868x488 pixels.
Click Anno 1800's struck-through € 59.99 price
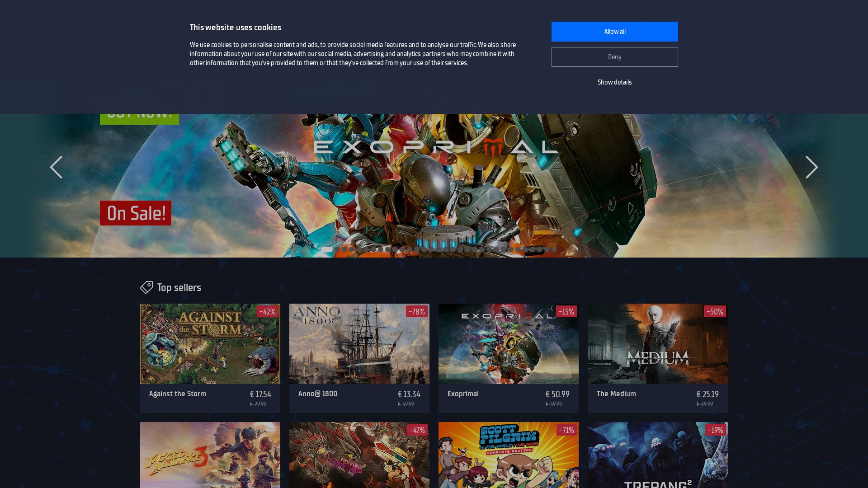coord(406,404)
